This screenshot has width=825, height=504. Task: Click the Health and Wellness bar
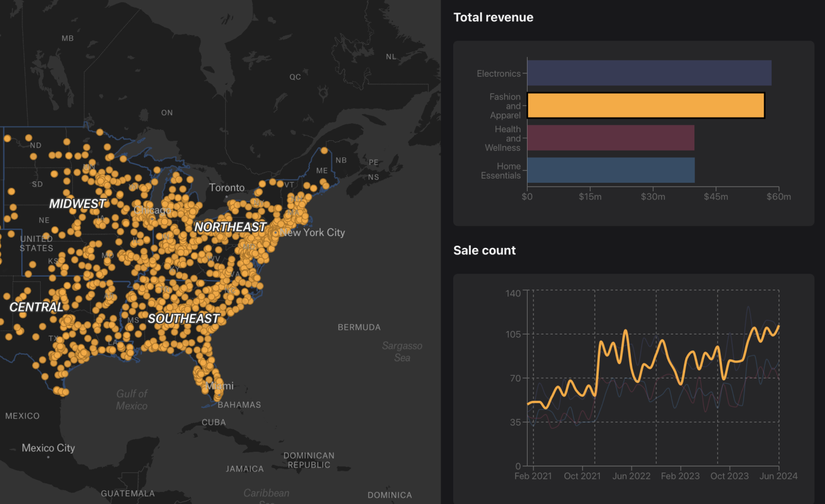pos(611,138)
